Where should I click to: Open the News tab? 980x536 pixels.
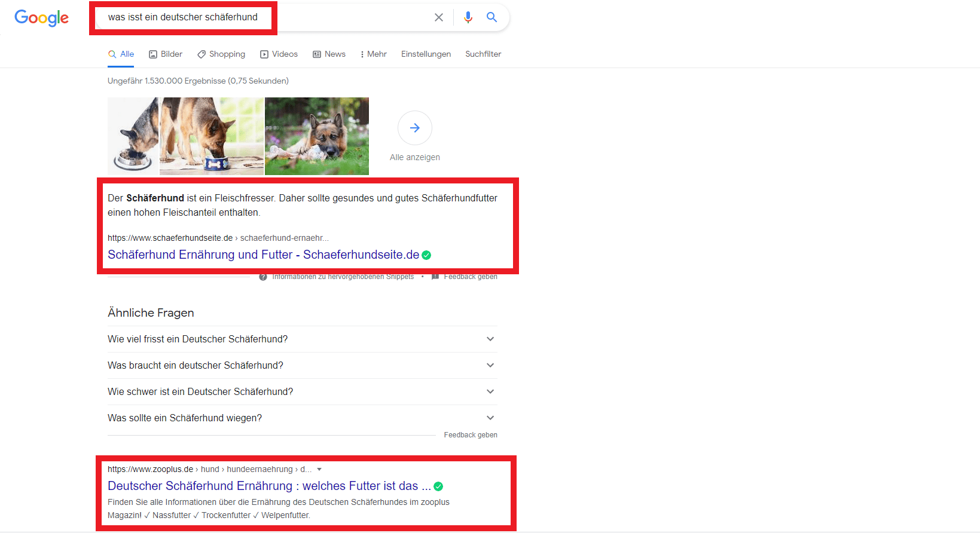pyautogui.click(x=329, y=54)
